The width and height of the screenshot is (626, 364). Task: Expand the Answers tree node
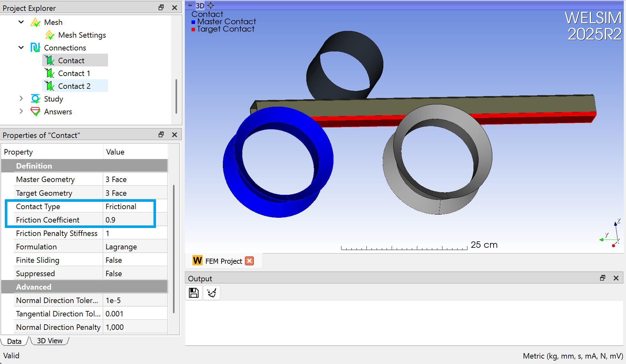[x=21, y=111]
